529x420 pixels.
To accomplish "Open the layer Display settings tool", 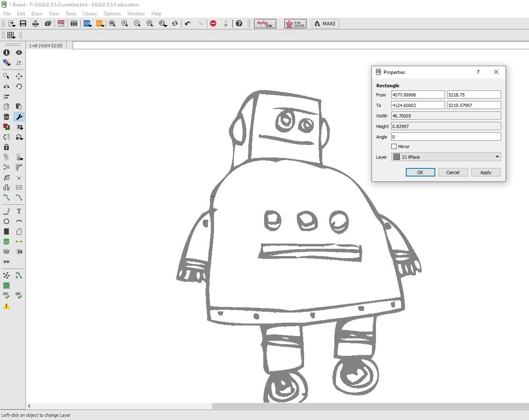I will tap(6, 63).
